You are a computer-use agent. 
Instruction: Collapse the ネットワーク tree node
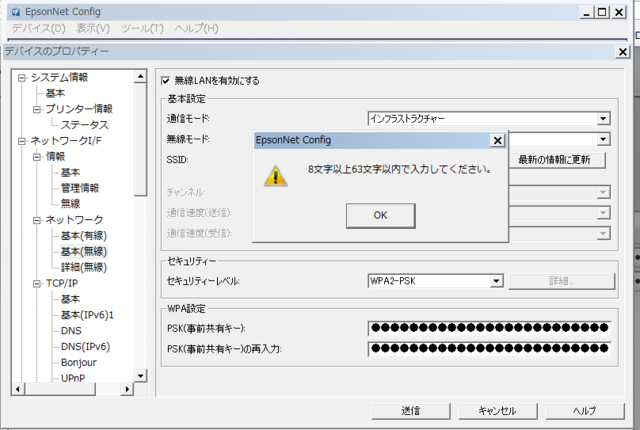[37, 220]
